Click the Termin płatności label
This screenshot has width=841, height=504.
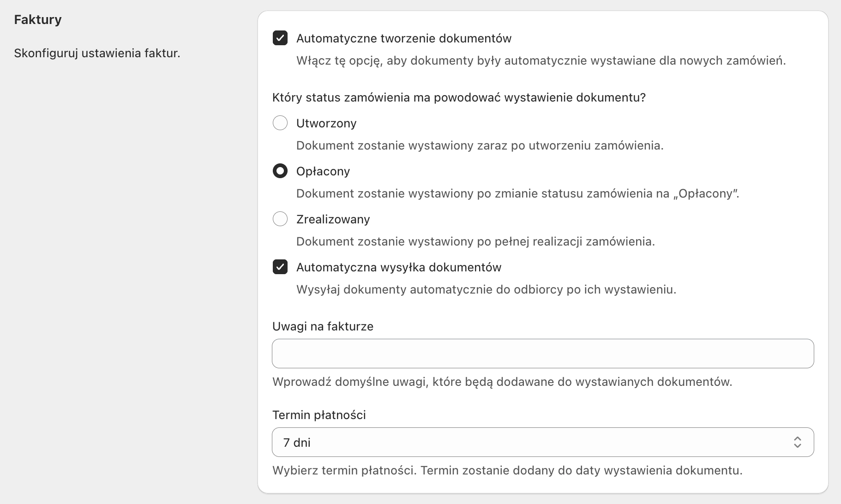[319, 414]
